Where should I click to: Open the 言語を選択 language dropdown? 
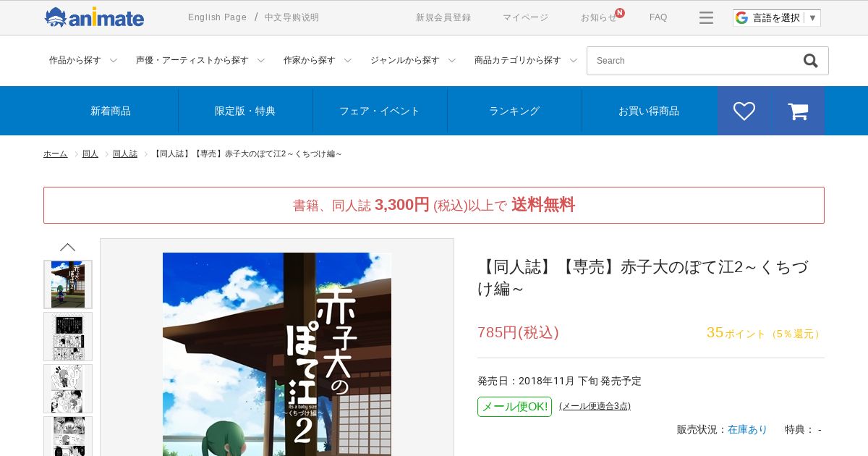coord(777,18)
